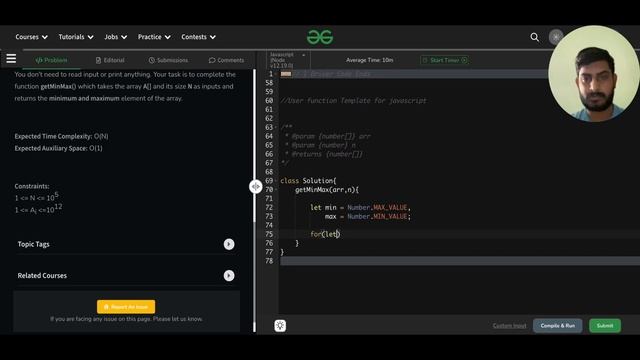Collapse the fold arrow at line 63
The height and width of the screenshot is (360, 640).
(276, 127)
